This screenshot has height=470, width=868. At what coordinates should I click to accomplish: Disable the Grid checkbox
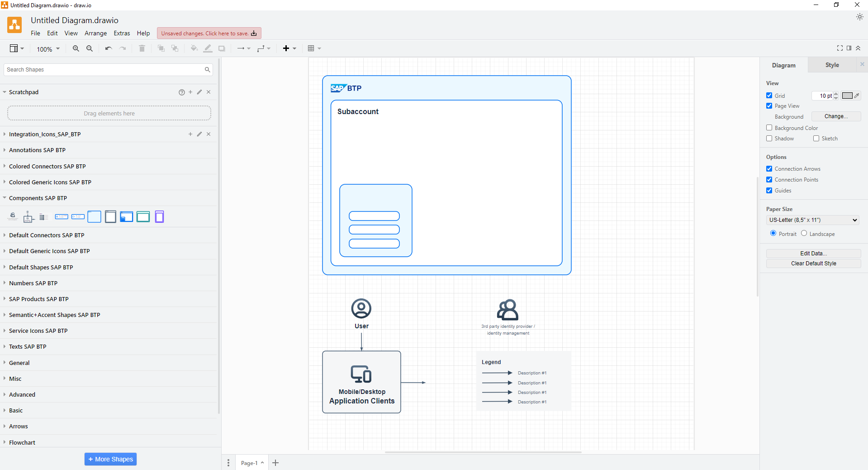point(768,96)
